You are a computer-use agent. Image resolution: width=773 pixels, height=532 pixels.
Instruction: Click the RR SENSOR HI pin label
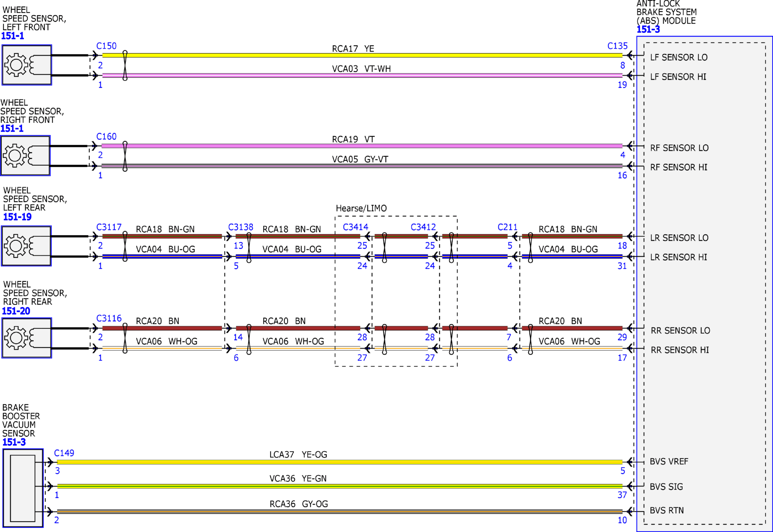[x=680, y=350]
